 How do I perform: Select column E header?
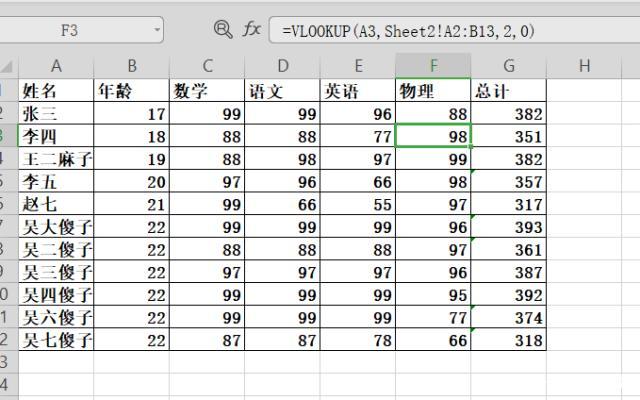click(358, 66)
